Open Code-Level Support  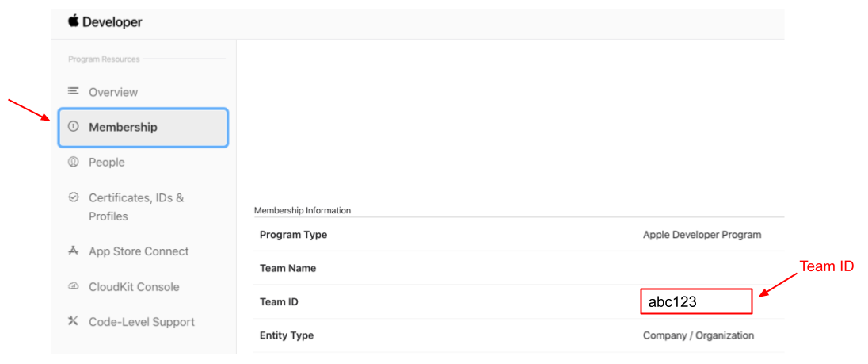pos(143,322)
